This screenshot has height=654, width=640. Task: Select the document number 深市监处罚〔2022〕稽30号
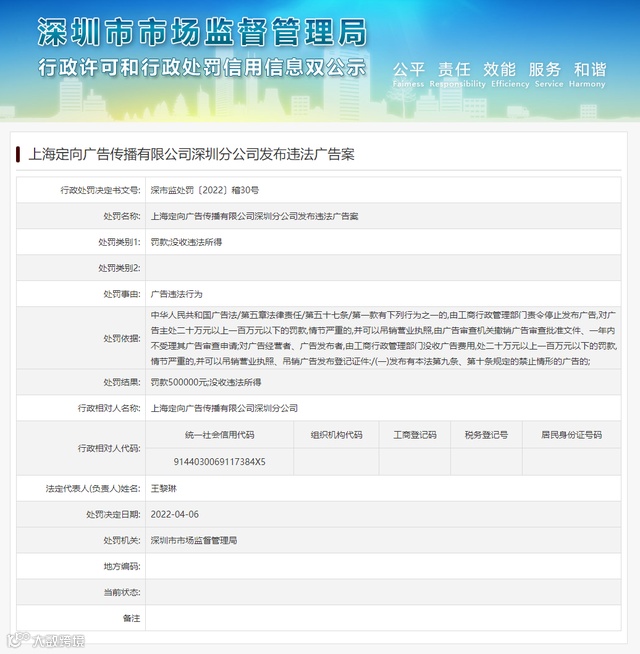pyautogui.click(x=204, y=190)
